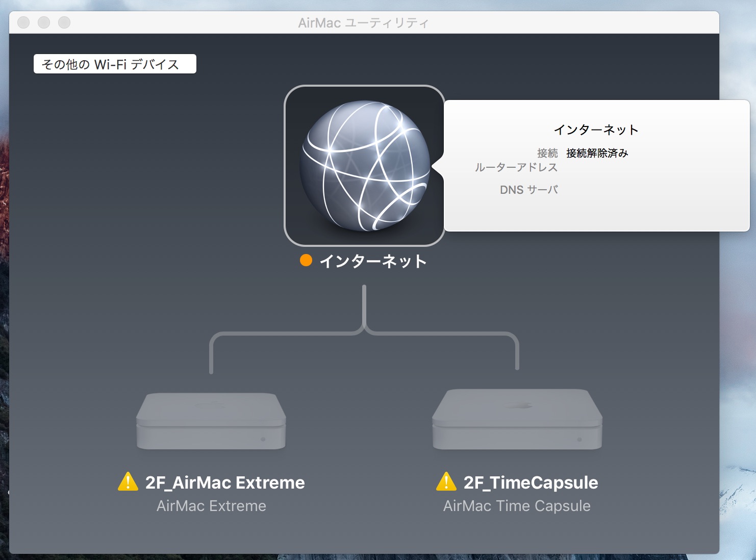Click the warning triangle beside 2F_AirMac Extreme
Screen dimensions: 756x560
point(128,482)
